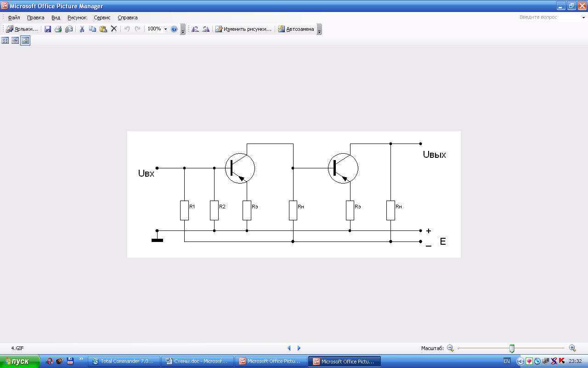The width and height of the screenshot is (588, 368).
Task: Redo the last action
Action: click(x=137, y=29)
